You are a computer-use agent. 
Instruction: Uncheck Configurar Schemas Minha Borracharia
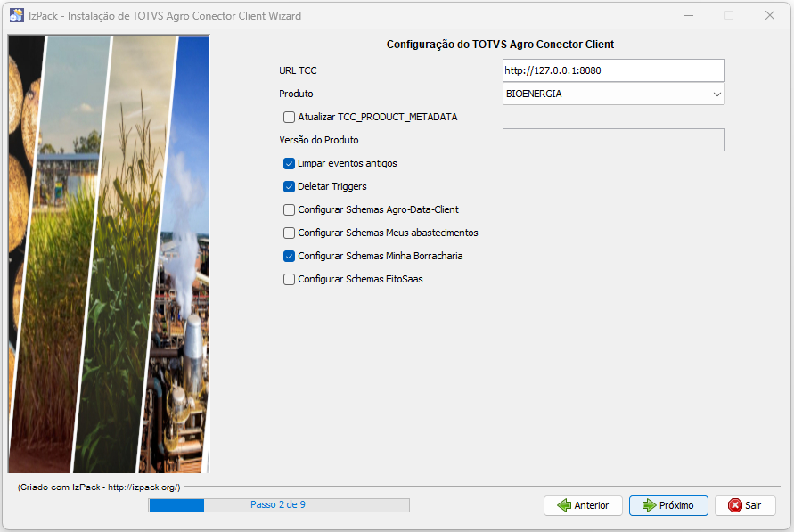(289, 256)
